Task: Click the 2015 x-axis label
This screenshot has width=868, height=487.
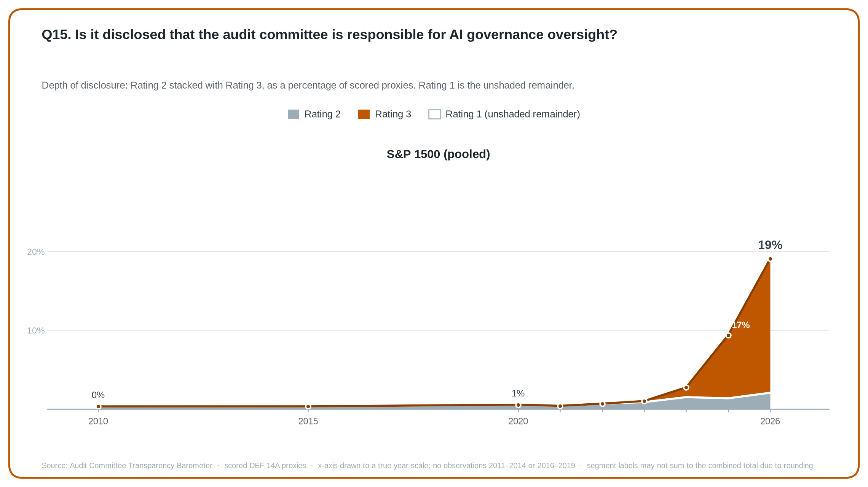Action: [x=308, y=422]
